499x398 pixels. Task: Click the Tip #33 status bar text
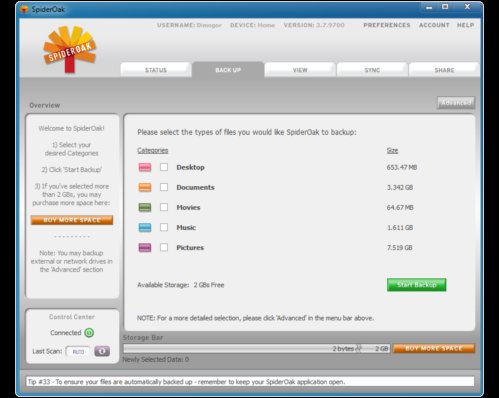(x=186, y=382)
